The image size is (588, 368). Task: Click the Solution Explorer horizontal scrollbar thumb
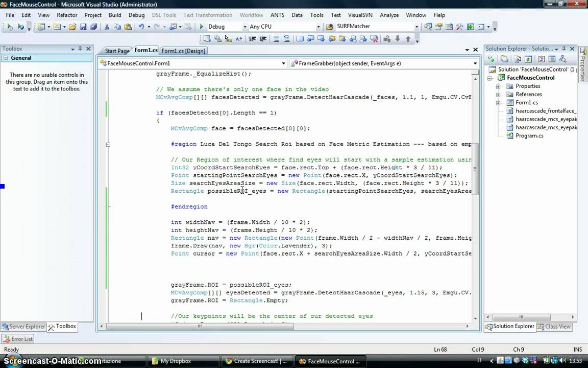tap(521, 317)
